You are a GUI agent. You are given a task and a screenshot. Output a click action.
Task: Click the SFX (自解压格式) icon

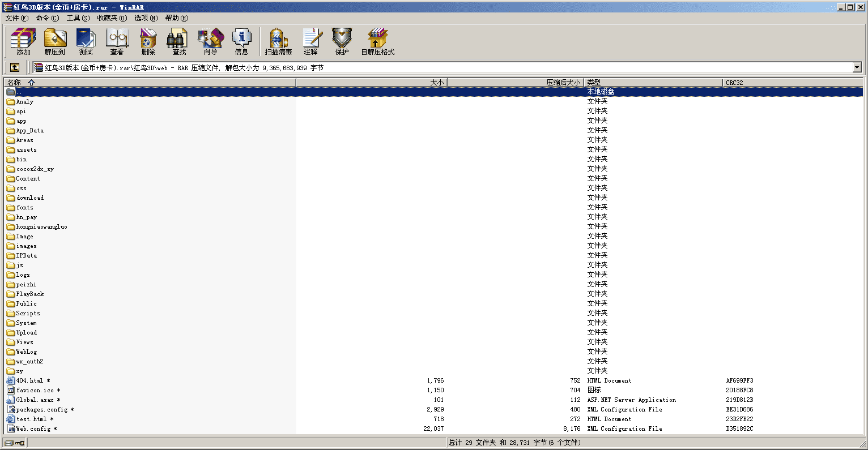point(377,42)
